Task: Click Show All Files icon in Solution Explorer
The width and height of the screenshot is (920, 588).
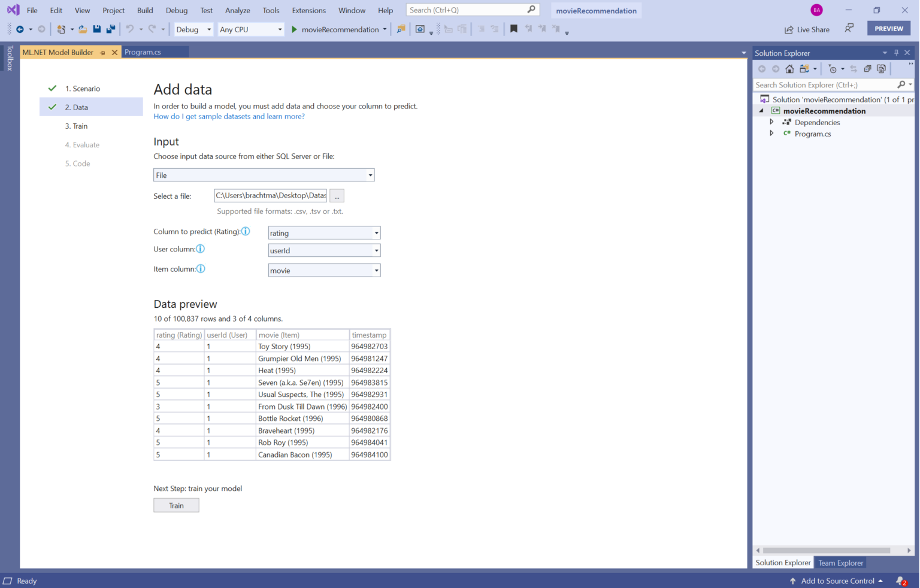Action: coord(881,69)
